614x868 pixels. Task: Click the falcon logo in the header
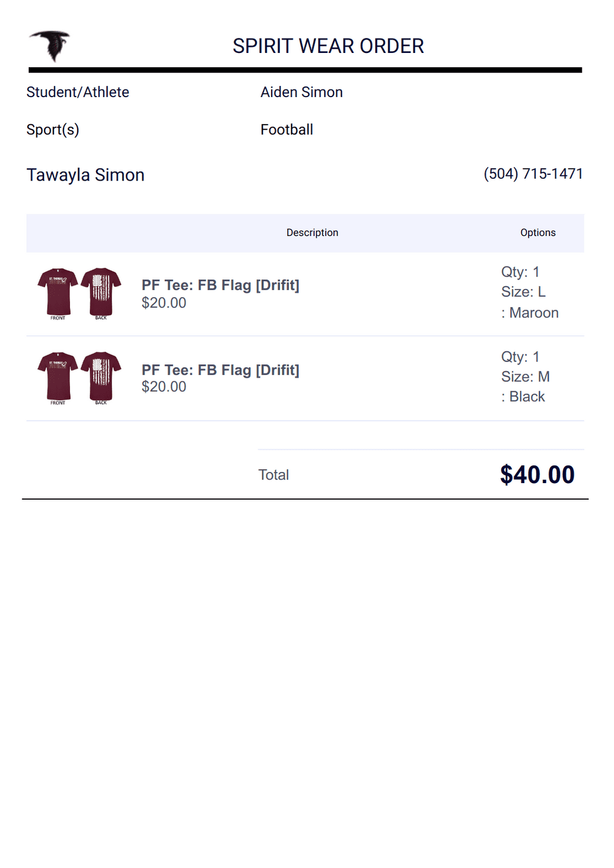(x=50, y=46)
